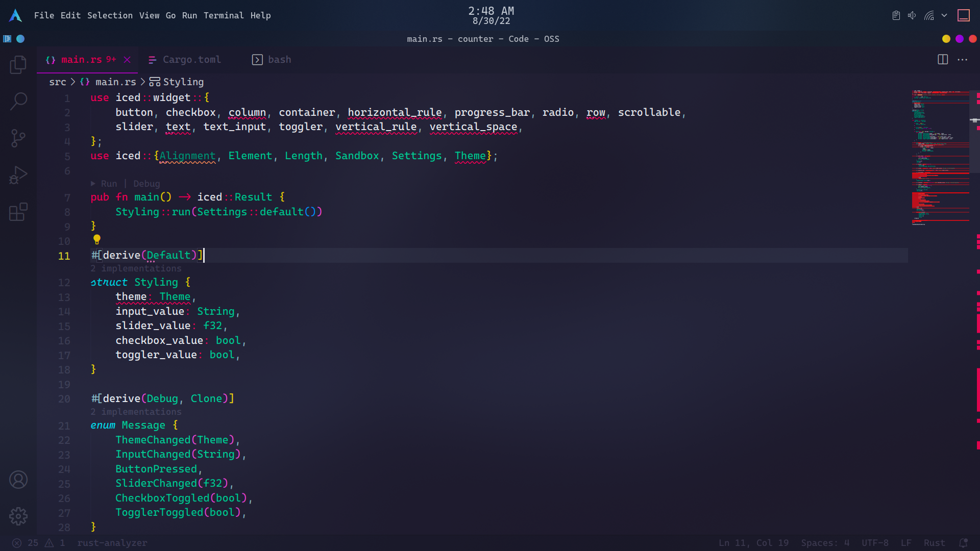The width and height of the screenshot is (980, 551).
Task: Click Run above the main function
Action: pyautogui.click(x=109, y=183)
